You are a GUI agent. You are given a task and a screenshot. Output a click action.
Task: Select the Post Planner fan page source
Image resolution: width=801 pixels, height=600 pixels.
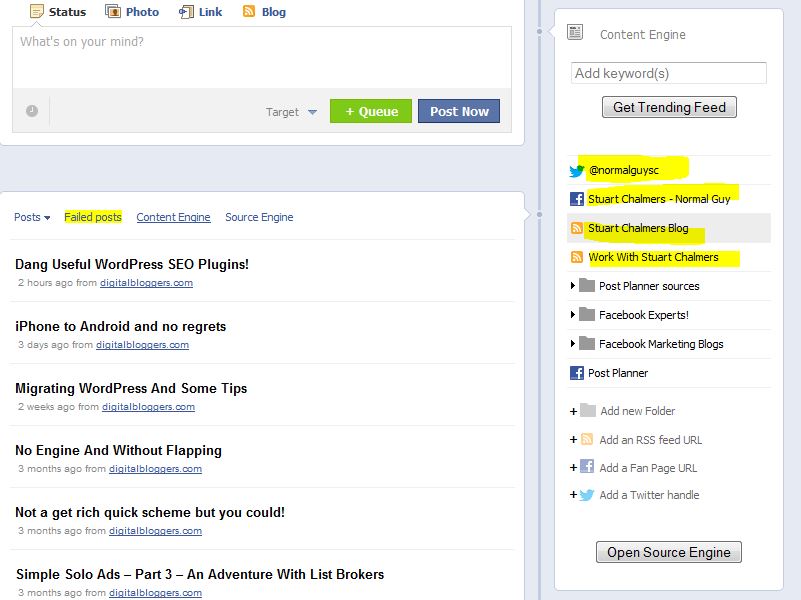pos(618,373)
